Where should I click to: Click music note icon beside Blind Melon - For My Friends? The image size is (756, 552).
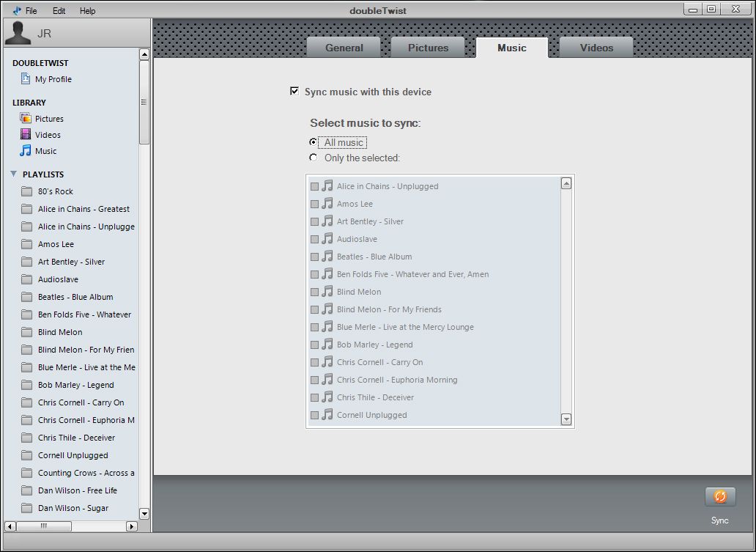point(327,309)
